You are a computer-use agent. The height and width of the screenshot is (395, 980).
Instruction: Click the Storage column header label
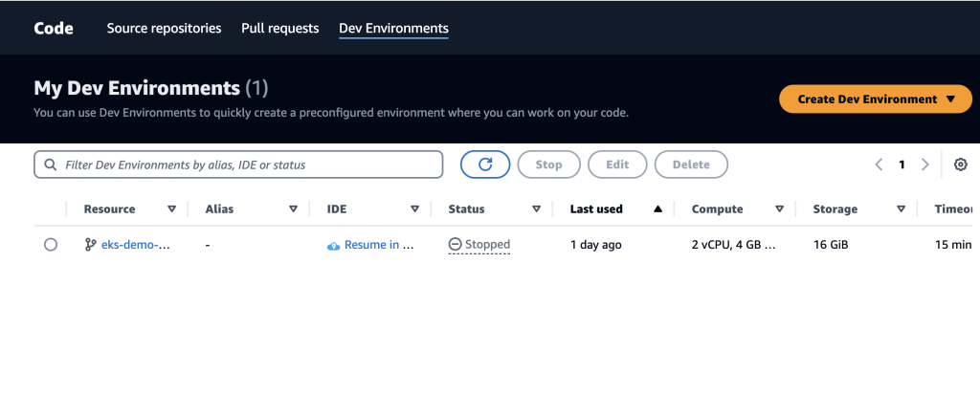(x=835, y=209)
